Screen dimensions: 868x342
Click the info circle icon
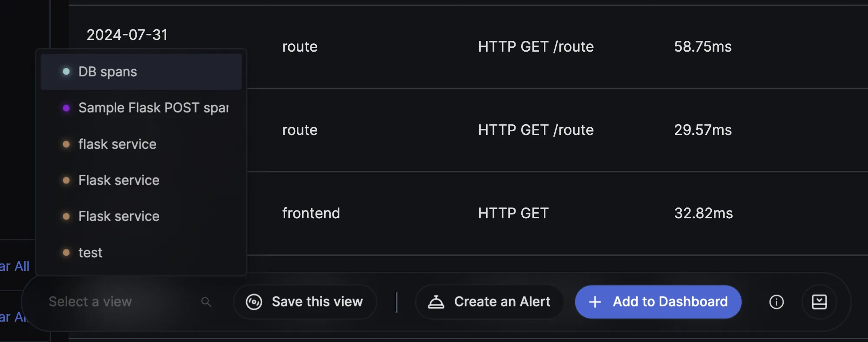point(776,302)
